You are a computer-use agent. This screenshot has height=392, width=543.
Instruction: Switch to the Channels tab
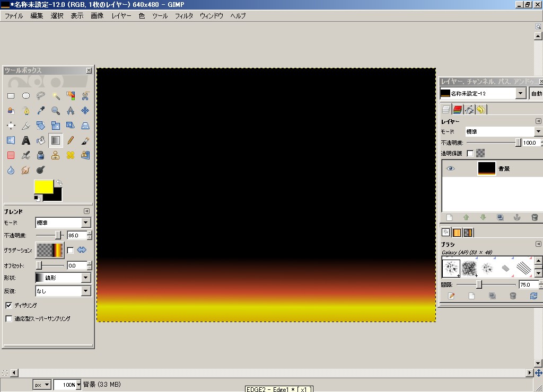point(457,110)
